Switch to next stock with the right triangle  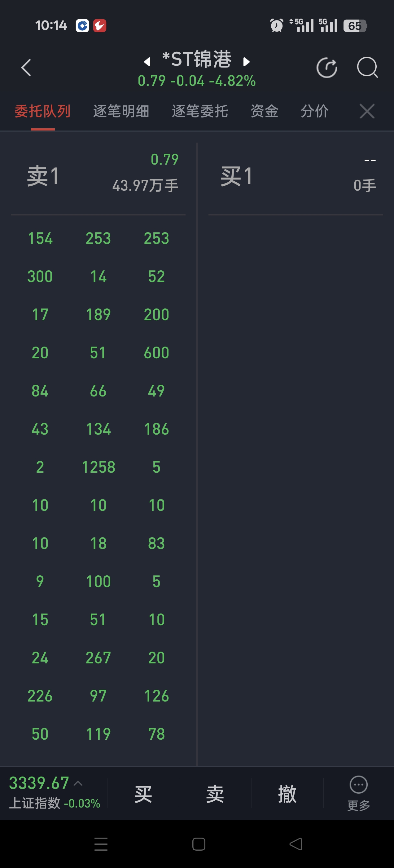click(x=247, y=62)
